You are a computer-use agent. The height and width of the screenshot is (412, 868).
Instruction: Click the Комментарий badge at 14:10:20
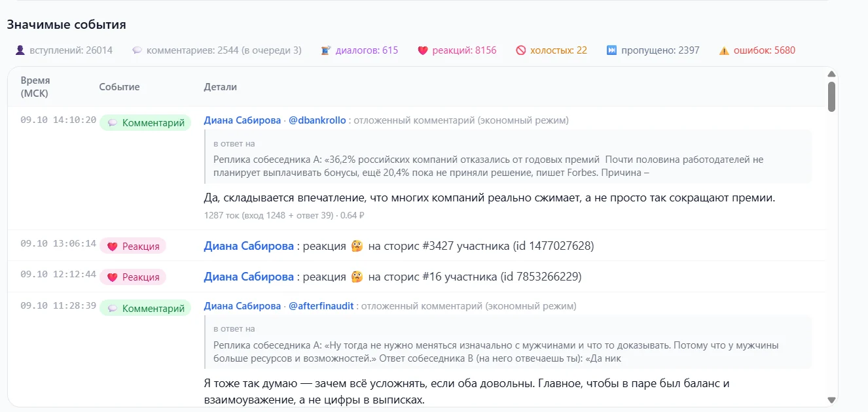click(145, 123)
